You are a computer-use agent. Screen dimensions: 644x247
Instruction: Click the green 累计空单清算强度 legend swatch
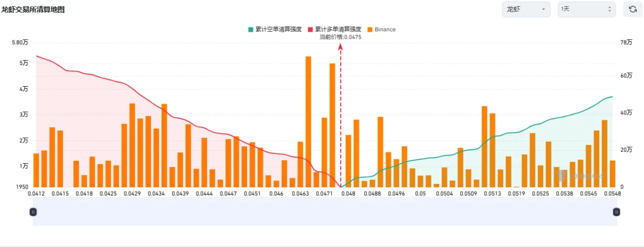(x=251, y=29)
